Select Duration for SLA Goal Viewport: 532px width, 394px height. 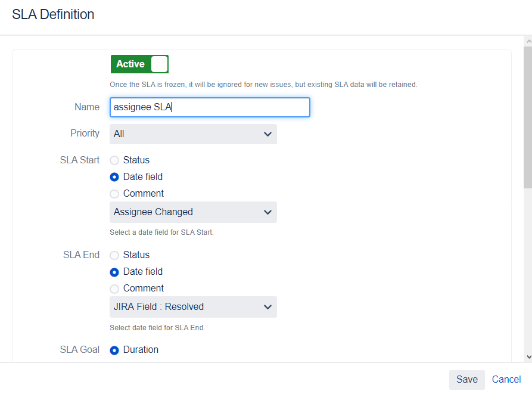[x=114, y=349]
